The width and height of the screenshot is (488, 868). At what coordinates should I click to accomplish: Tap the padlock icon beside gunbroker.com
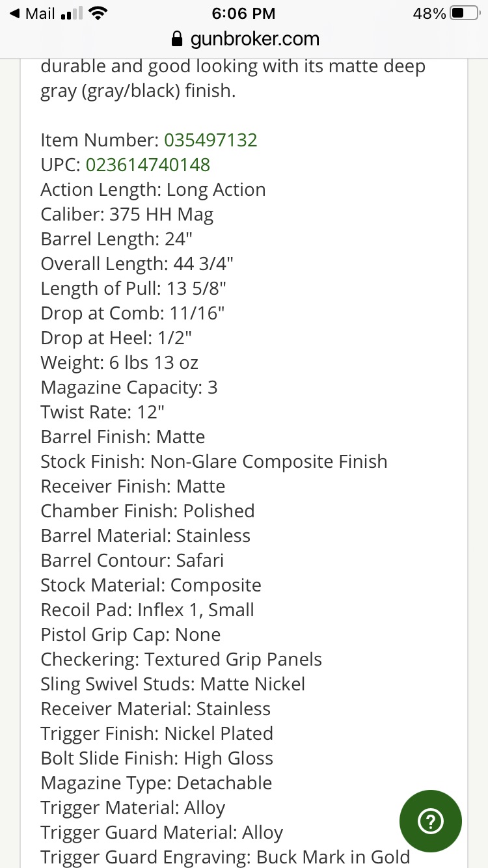tap(176, 39)
